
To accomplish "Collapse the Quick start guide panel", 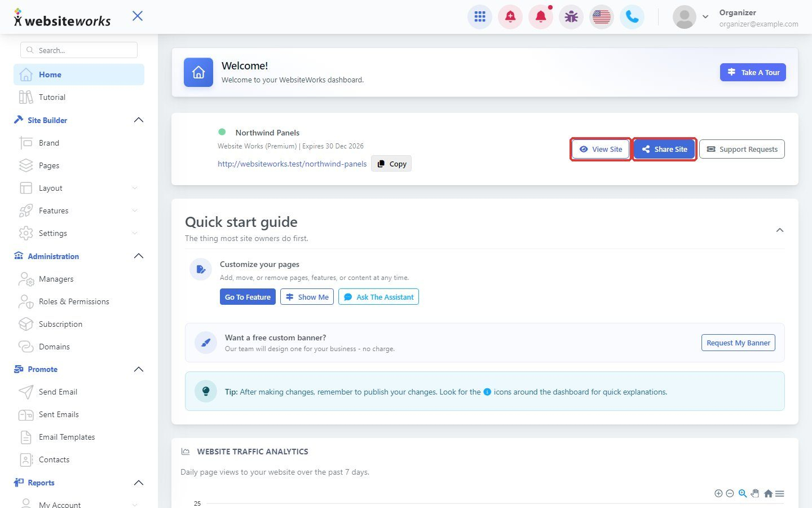I will (x=780, y=230).
